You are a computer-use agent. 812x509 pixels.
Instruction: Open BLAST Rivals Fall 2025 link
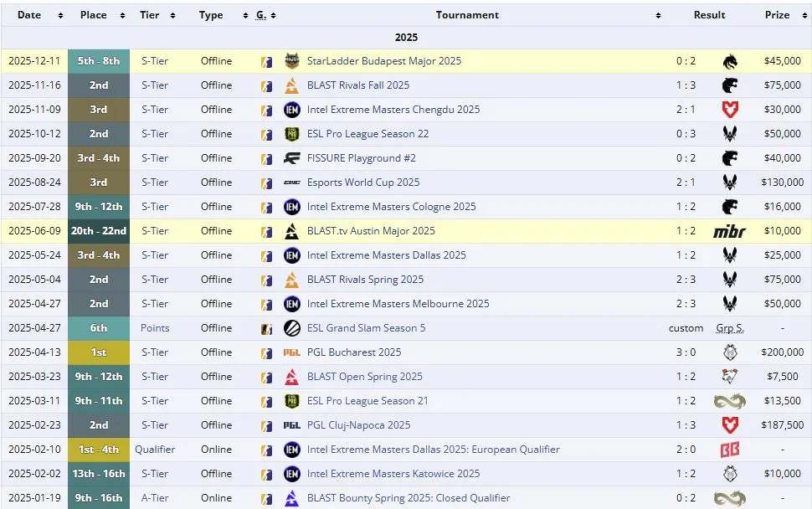pos(357,85)
